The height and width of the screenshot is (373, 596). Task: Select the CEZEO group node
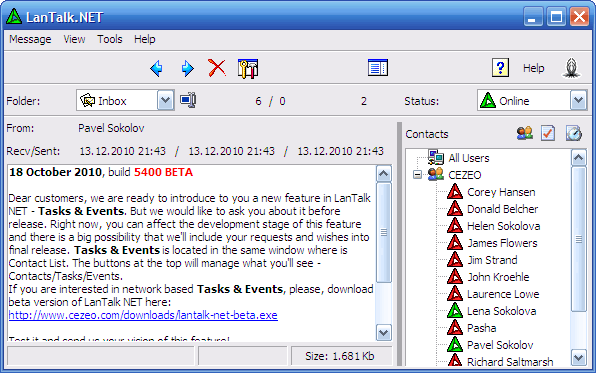coord(464,175)
